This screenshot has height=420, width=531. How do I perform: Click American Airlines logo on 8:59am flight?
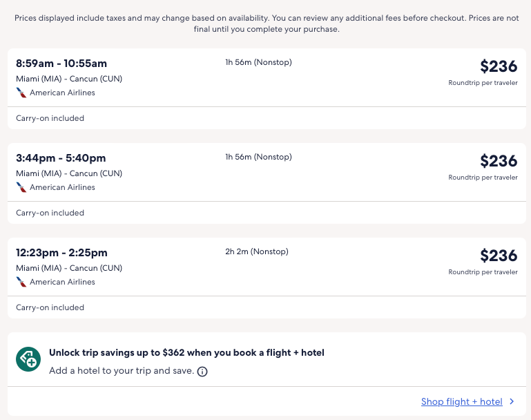coord(21,93)
